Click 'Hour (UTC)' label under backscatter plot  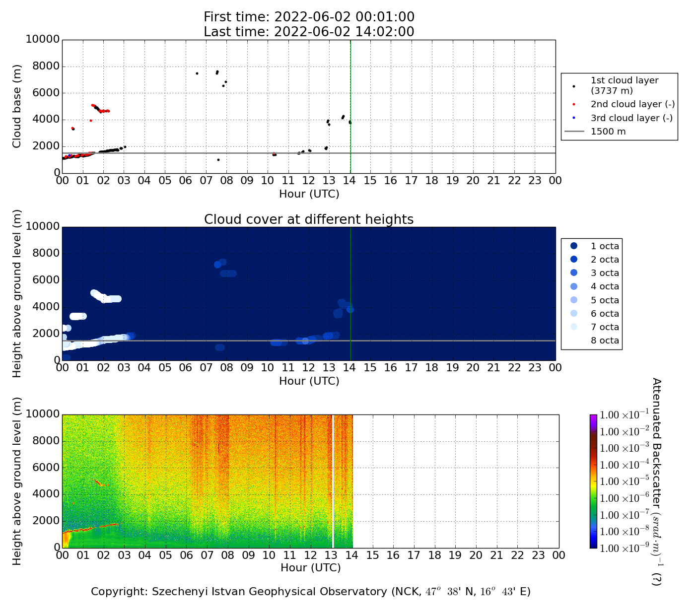click(311, 568)
